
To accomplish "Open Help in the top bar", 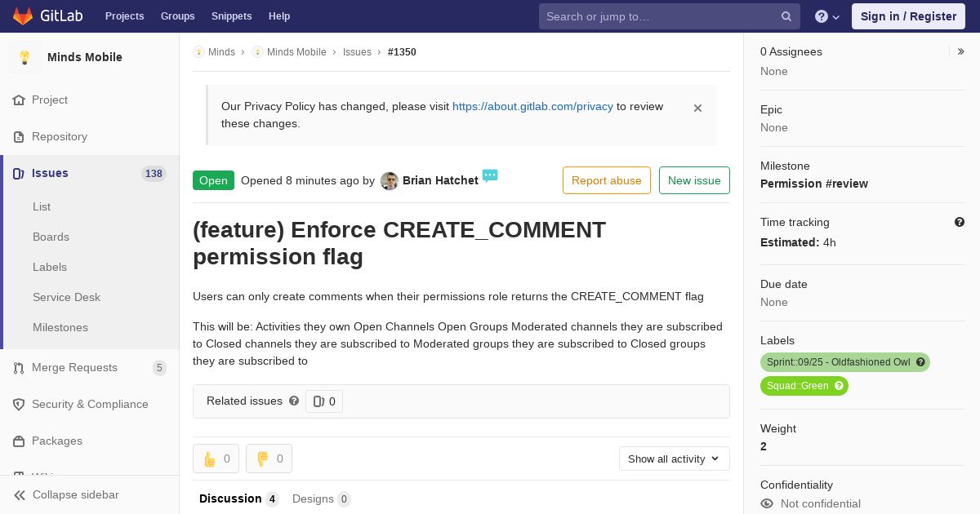I will point(279,16).
